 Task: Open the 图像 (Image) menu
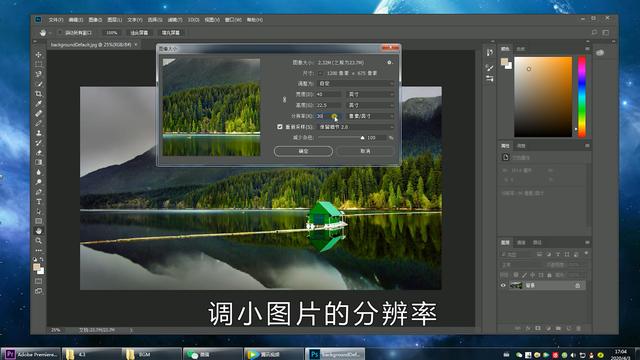point(95,20)
